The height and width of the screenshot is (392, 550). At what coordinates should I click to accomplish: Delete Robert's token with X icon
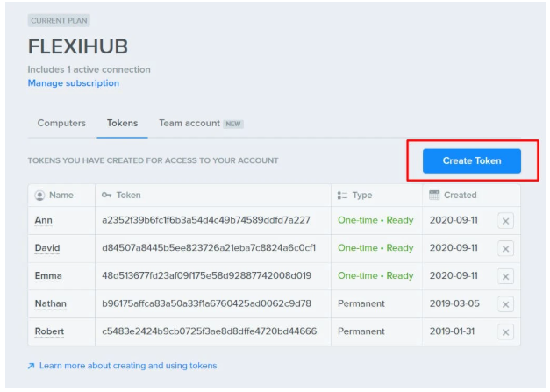(505, 332)
